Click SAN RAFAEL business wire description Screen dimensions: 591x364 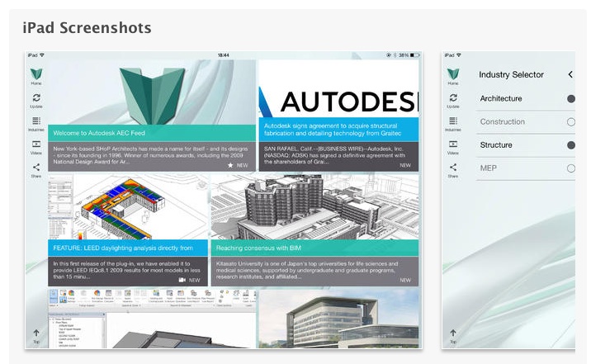coord(334,155)
